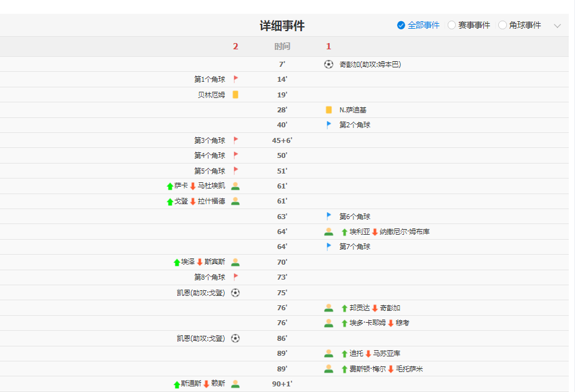Click 贝林厄姆's yellow card icon at 19'
The width and height of the screenshot is (575, 392).
(x=235, y=95)
